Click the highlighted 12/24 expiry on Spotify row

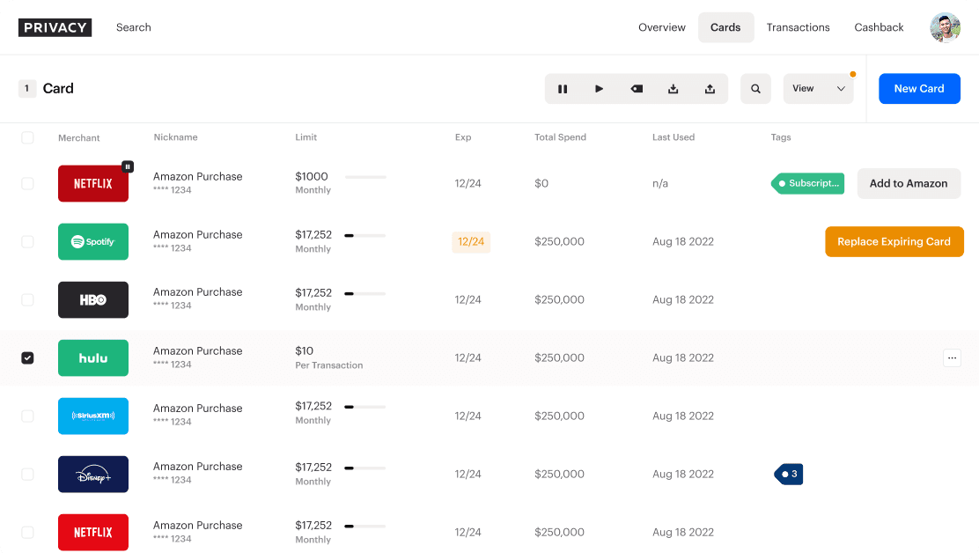(x=471, y=241)
